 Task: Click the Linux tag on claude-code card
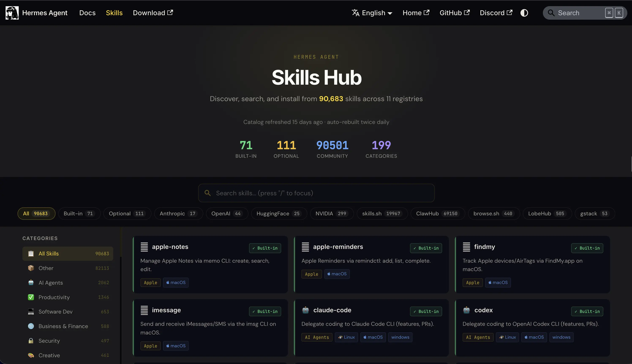[346, 337]
